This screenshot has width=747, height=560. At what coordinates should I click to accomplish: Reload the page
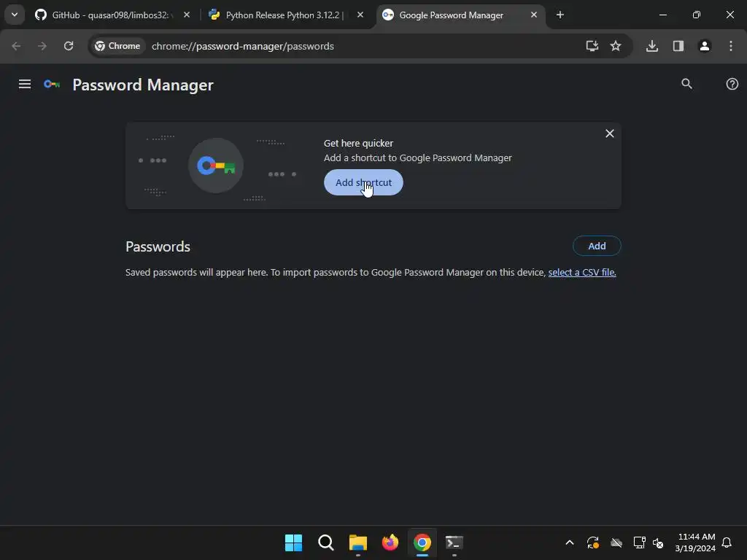[x=69, y=46]
